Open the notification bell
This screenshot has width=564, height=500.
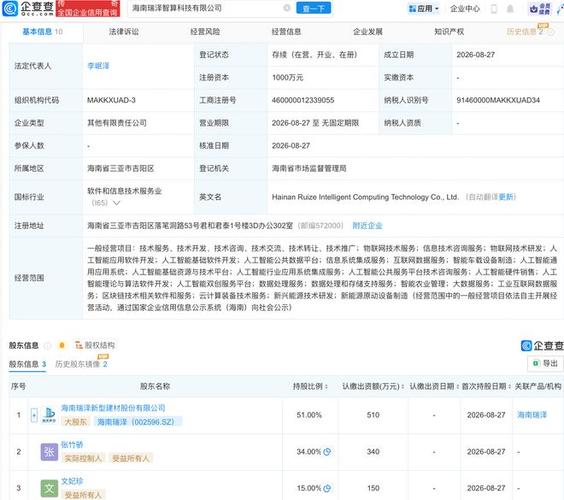(510, 9)
